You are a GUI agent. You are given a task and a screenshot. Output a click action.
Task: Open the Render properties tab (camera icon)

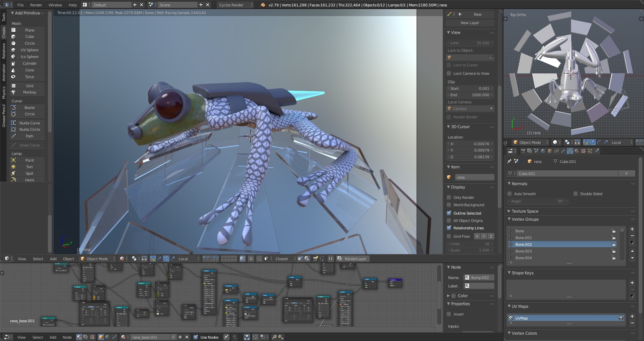[x=523, y=151]
